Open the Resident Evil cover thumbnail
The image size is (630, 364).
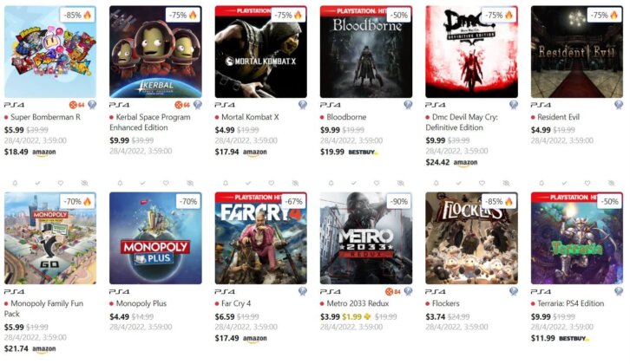coord(576,52)
